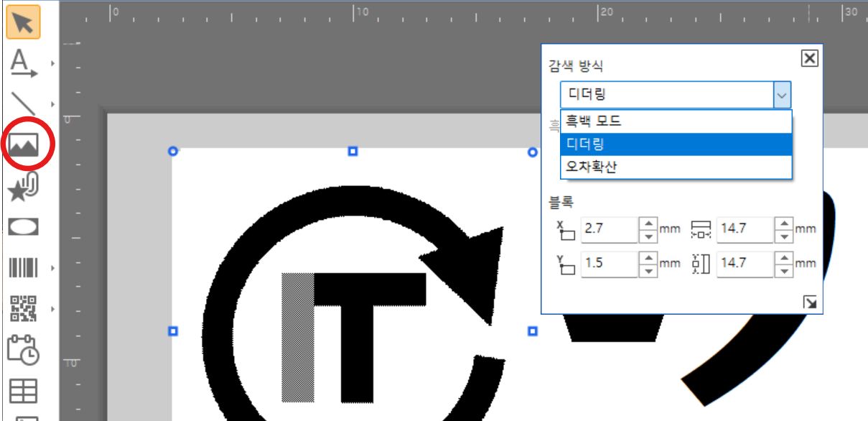868x421 pixels.
Task: Increase the Y position value
Action: (x=648, y=256)
